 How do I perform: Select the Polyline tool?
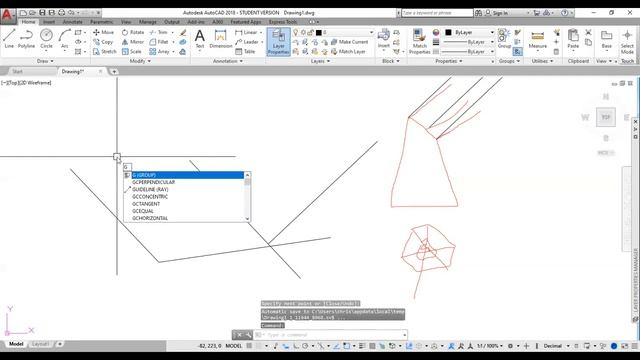[26, 39]
